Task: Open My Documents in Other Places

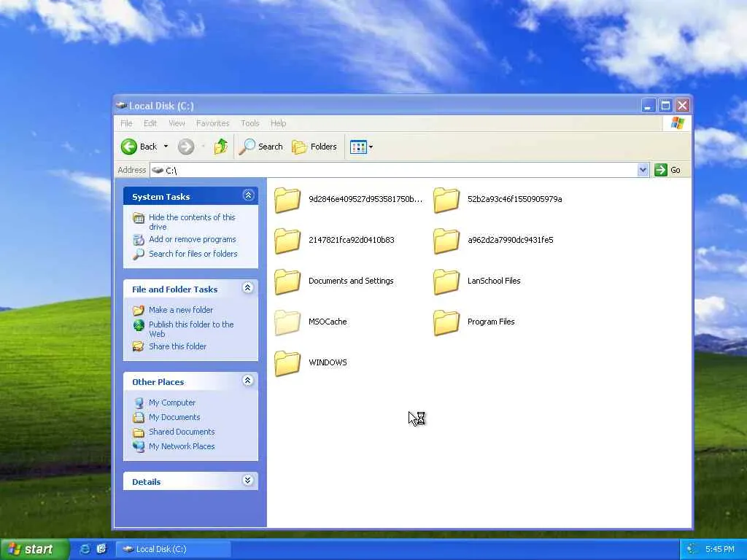Action: tap(174, 417)
